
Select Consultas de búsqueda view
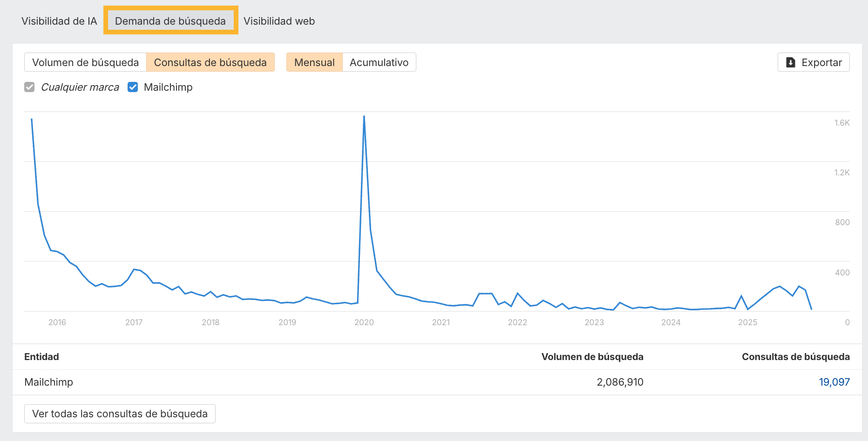pyautogui.click(x=210, y=62)
